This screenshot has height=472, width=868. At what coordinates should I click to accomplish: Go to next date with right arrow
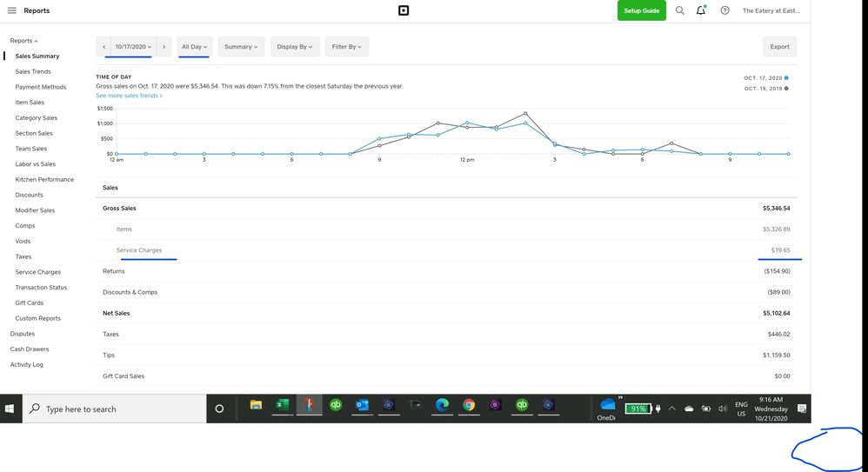click(x=164, y=47)
